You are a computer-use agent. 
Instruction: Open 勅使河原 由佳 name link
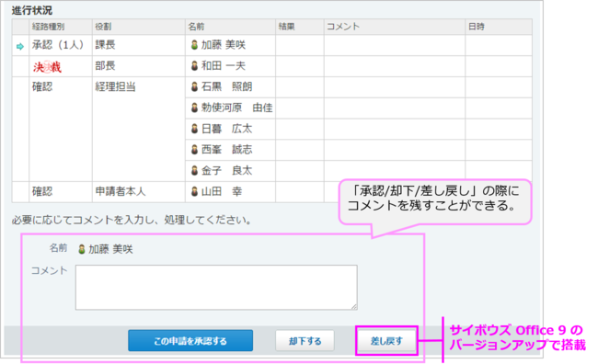(x=236, y=108)
